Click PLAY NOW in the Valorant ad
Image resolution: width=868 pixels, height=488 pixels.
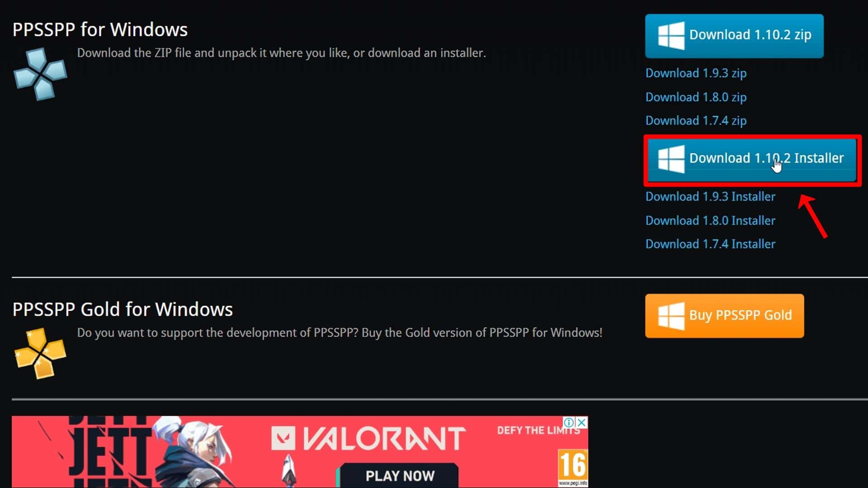click(x=400, y=475)
